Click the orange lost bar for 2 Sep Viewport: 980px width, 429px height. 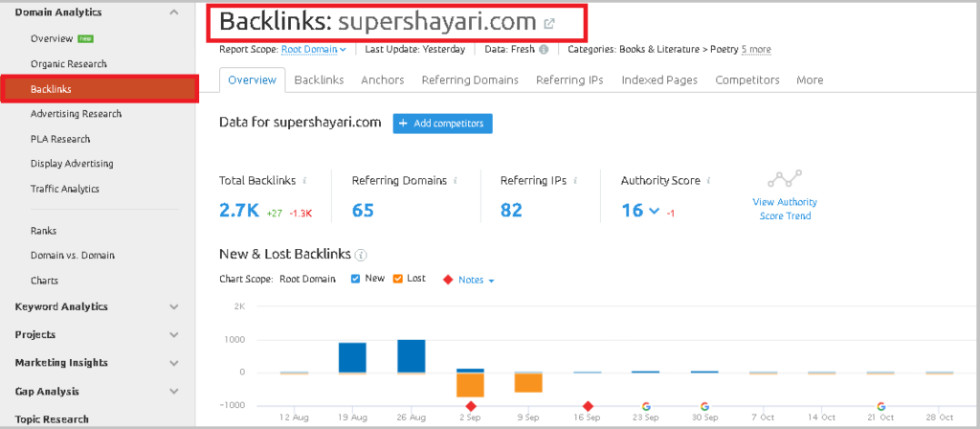(471, 385)
